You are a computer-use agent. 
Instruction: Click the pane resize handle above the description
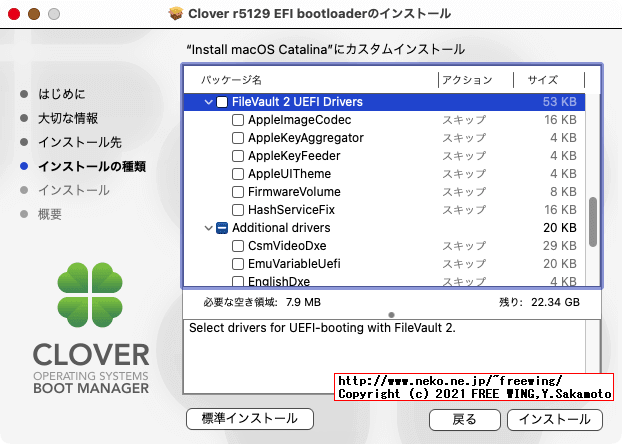[x=392, y=315]
